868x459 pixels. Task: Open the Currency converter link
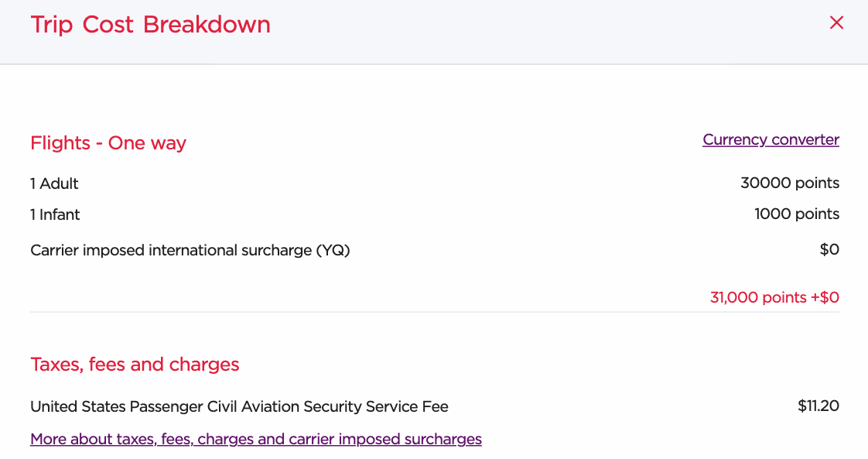(x=771, y=140)
